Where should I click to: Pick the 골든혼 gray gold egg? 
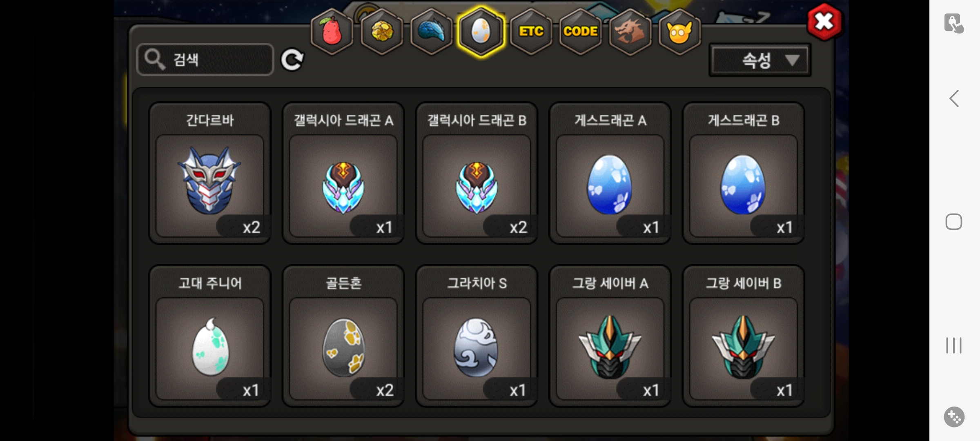343,336
